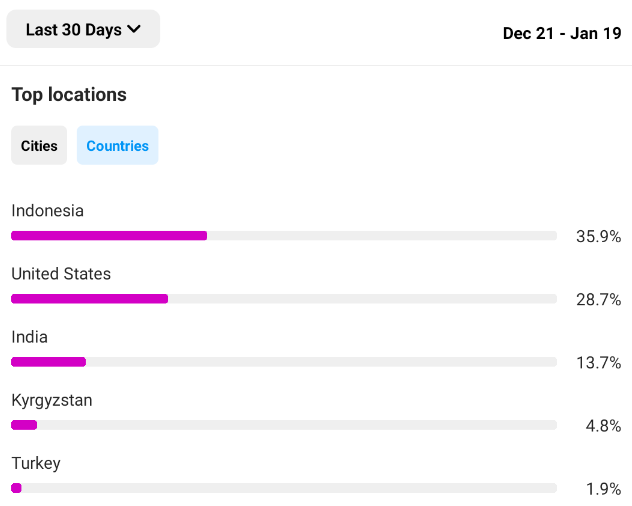632x506 pixels.
Task: Switch to the Cities tab
Action: tap(39, 145)
